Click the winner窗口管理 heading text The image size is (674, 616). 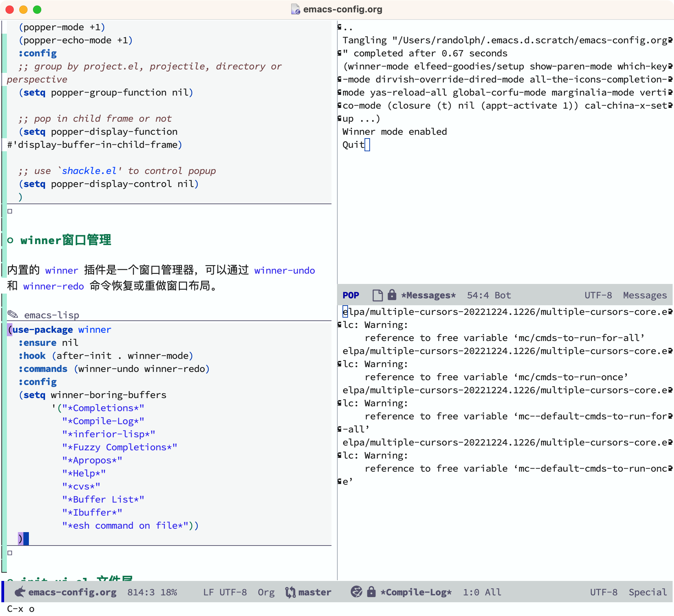coord(66,240)
